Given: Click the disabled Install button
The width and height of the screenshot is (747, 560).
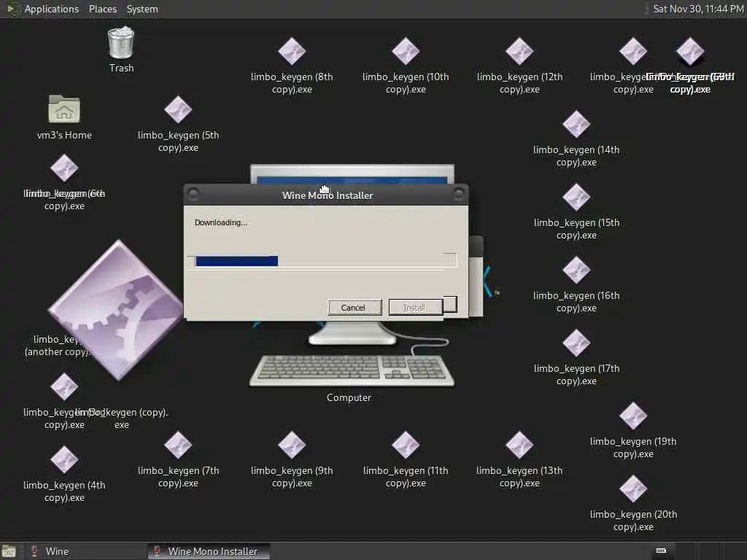Looking at the screenshot, I should [x=416, y=308].
